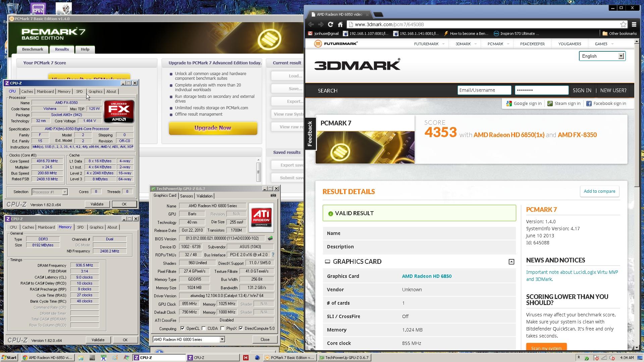Show hidden tray icons arrow
Viewport: 644px width, 362px height.
(579, 357)
